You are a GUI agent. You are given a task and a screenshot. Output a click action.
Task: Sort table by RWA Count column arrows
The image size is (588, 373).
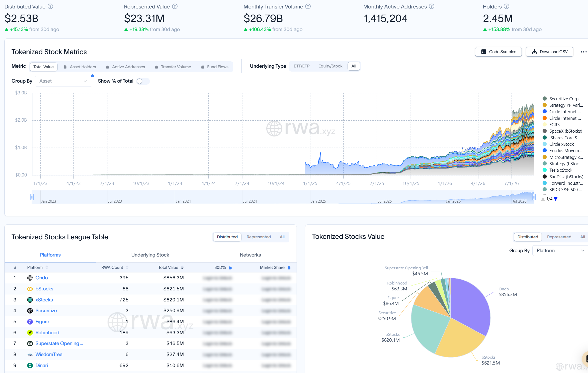127,268
